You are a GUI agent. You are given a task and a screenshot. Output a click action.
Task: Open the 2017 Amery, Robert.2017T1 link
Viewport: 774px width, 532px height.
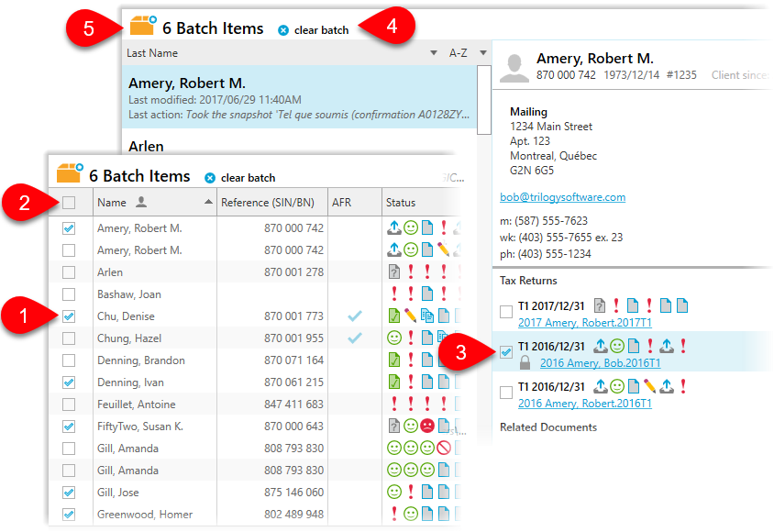pos(585,323)
